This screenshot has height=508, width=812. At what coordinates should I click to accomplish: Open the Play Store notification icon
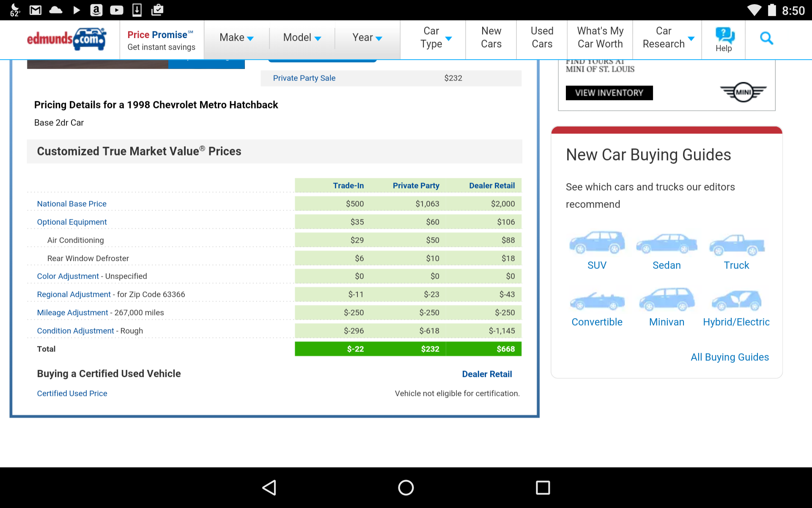pos(76,10)
